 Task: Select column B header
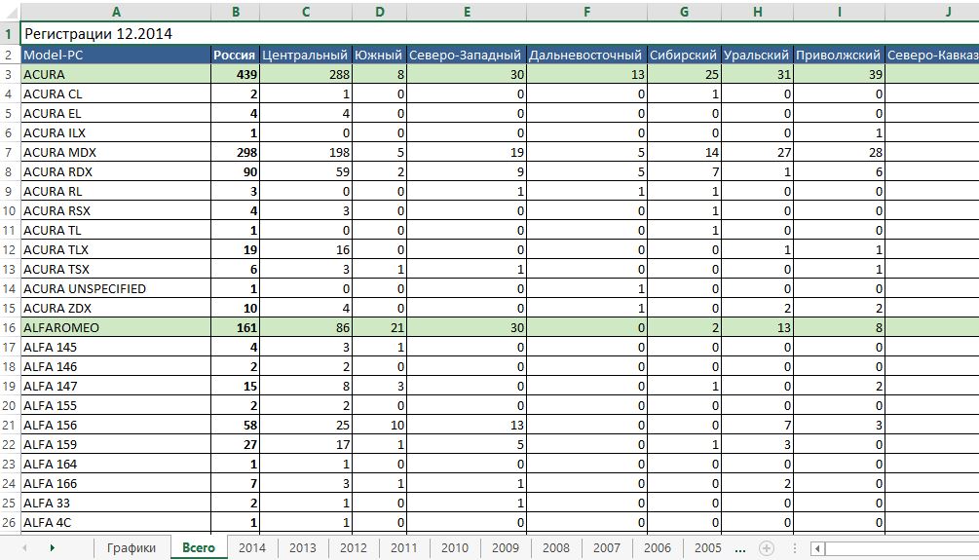click(x=235, y=12)
